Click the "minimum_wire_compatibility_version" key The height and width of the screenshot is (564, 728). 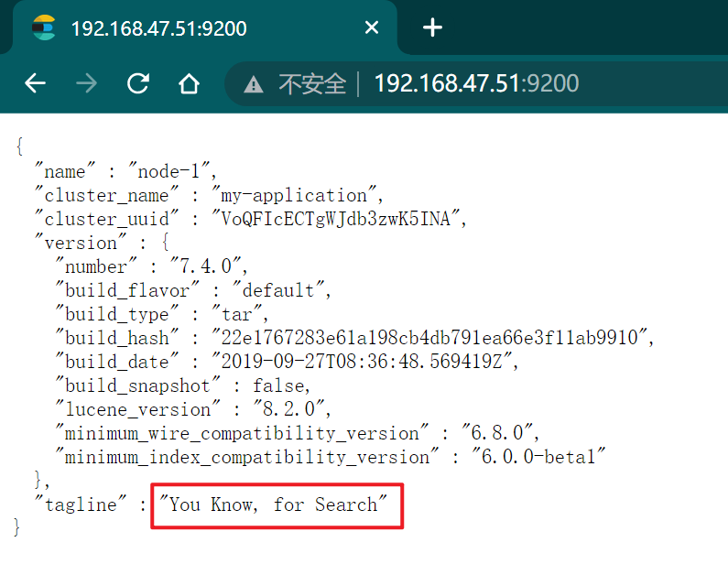point(242,433)
